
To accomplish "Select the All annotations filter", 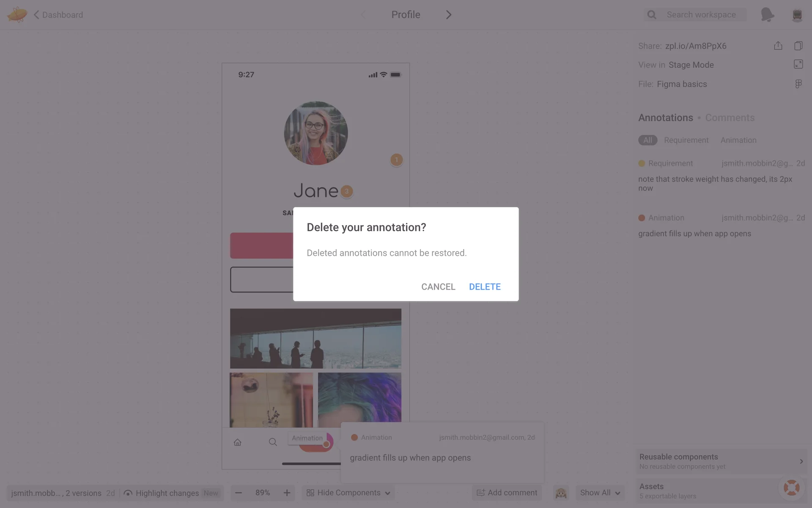I will click(647, 140).
